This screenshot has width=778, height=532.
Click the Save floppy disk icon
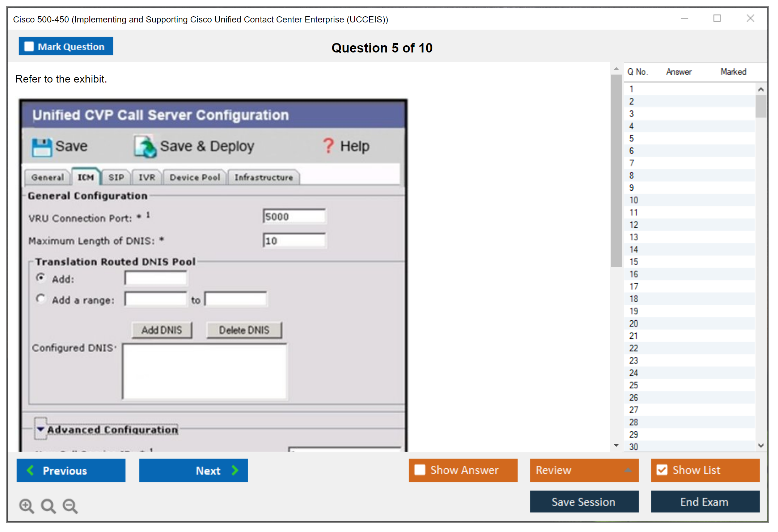tap(42, 147)
